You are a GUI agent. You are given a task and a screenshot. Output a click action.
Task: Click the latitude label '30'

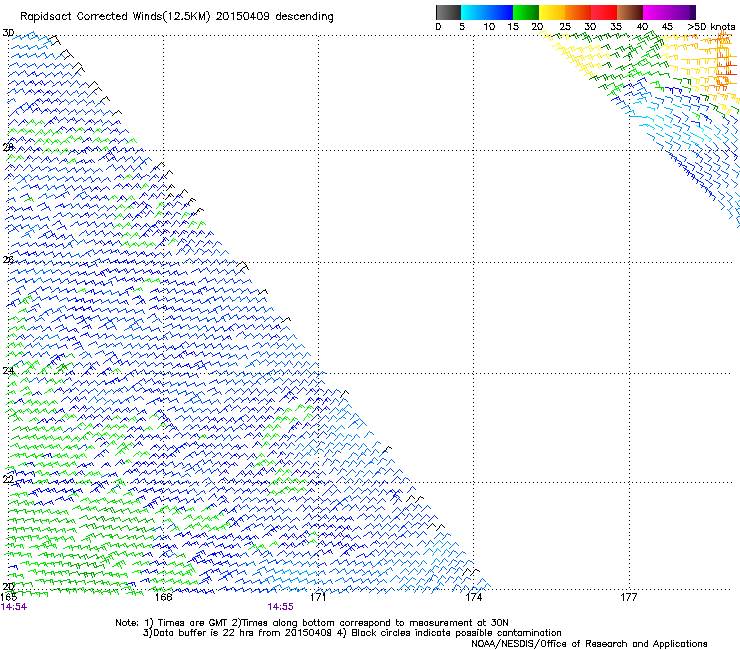click(x=8, y=33)
